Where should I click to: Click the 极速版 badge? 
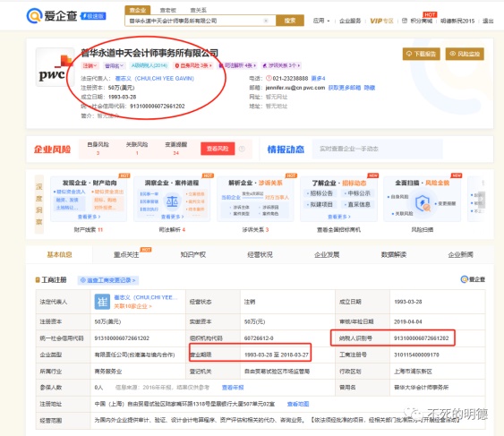point(93,16)
